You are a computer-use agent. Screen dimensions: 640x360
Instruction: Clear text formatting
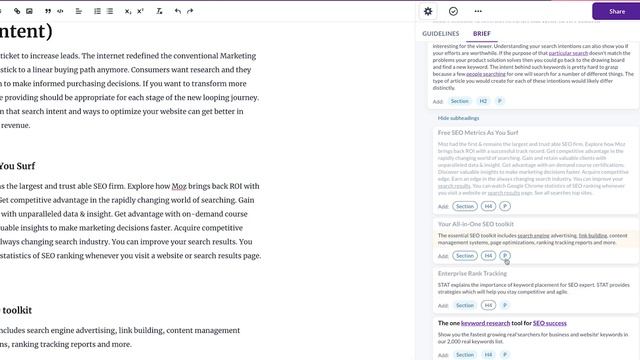pos(159,11)
